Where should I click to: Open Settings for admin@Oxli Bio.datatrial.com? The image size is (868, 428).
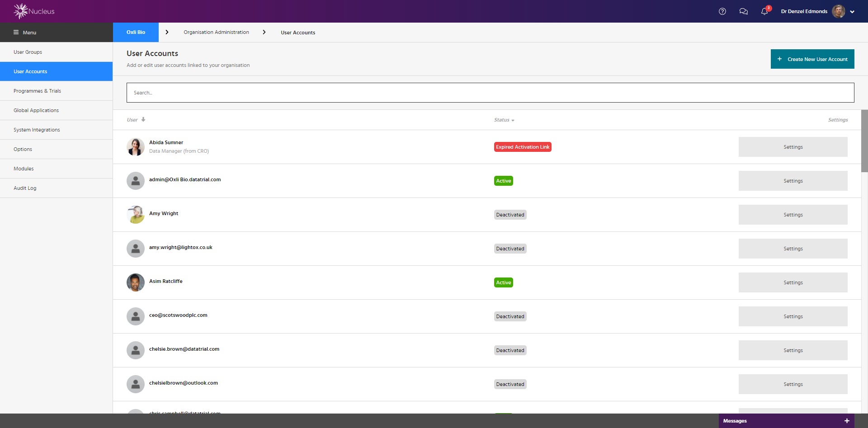(x=793, y=181)
